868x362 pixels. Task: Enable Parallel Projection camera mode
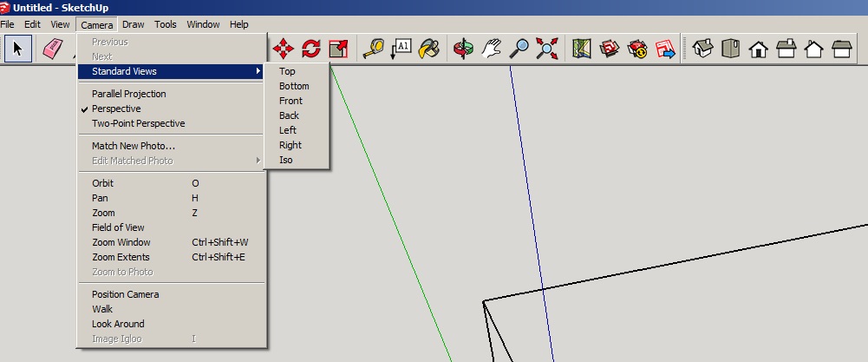click(x=171, y=94)
